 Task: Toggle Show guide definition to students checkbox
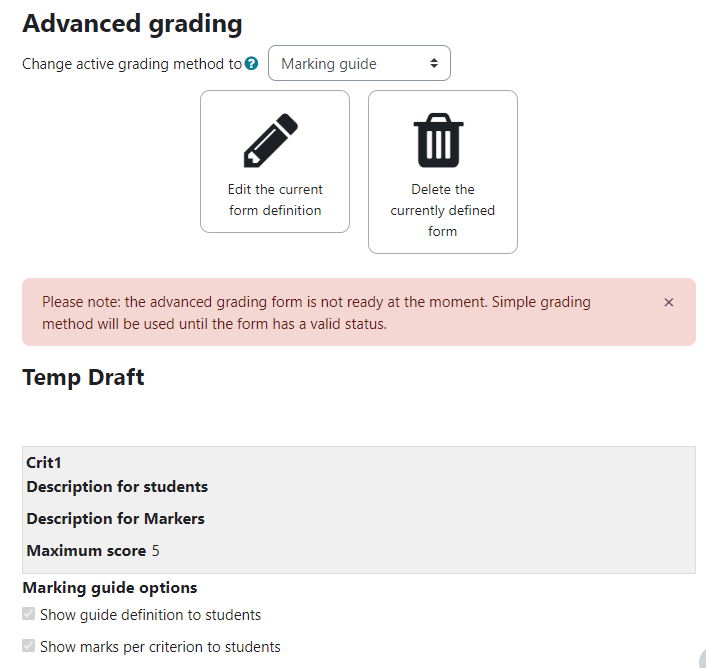pyautogui.click(x=28, y=614)
